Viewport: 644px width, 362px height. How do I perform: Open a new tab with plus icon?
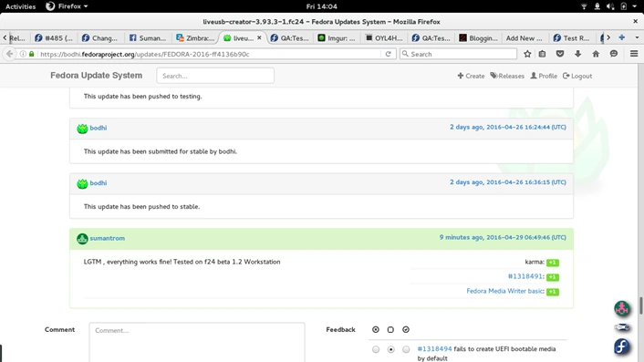[x=622, y=37]
